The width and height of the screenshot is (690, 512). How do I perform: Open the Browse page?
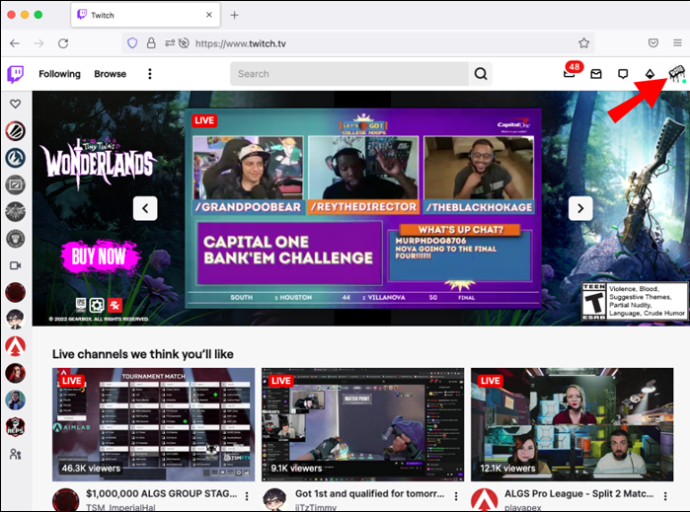(110, 74)
